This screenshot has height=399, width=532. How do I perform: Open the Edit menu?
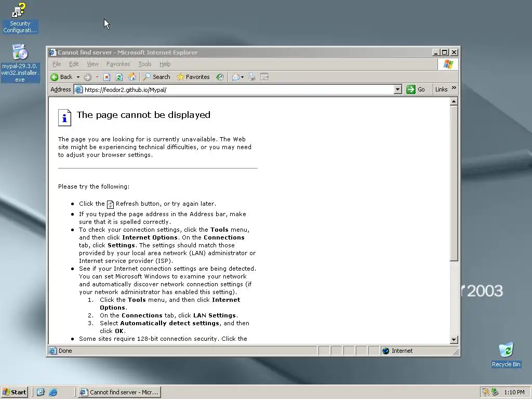point(74,64)
